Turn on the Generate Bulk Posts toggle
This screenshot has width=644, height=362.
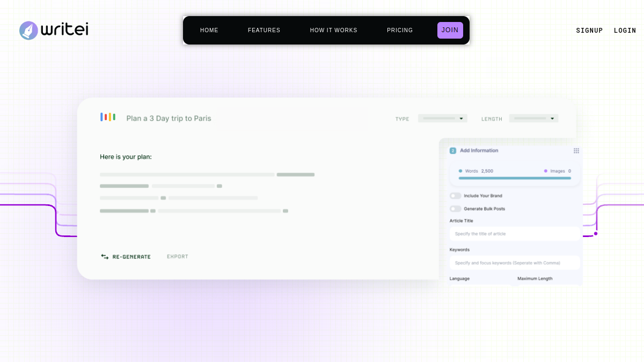coord(456,209)
